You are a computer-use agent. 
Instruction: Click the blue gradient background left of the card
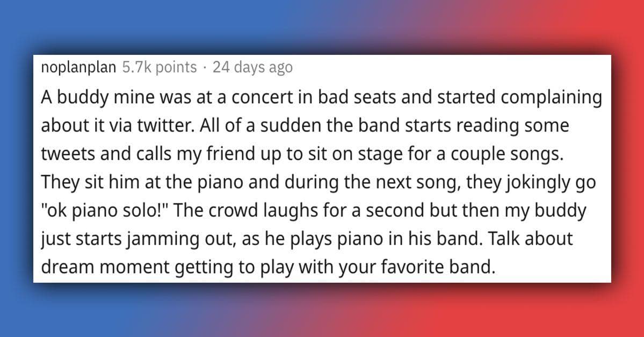pyautogui.click(x=17, y=169)
